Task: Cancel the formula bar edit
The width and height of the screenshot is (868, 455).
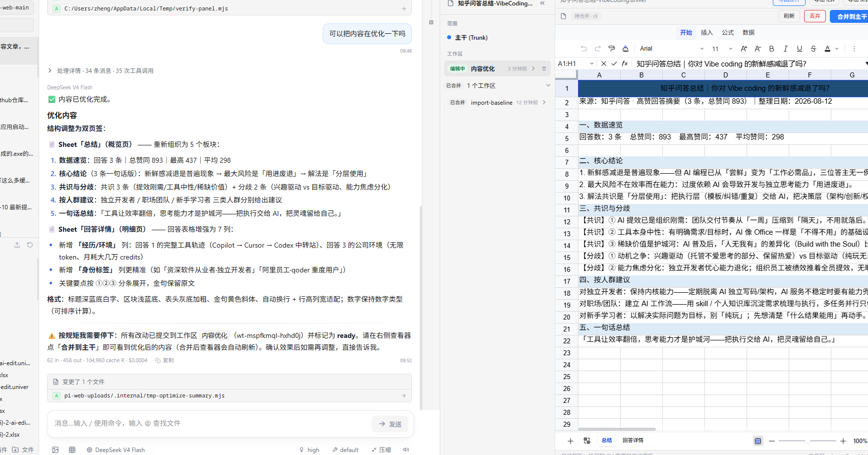Action: click(x=603, y=64)
